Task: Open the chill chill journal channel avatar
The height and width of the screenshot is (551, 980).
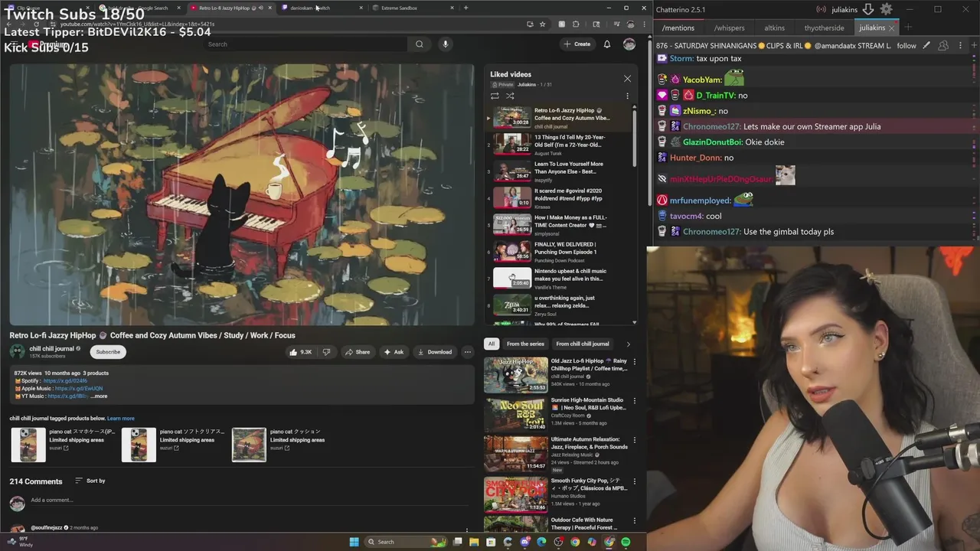Action: tap(17, 352)
